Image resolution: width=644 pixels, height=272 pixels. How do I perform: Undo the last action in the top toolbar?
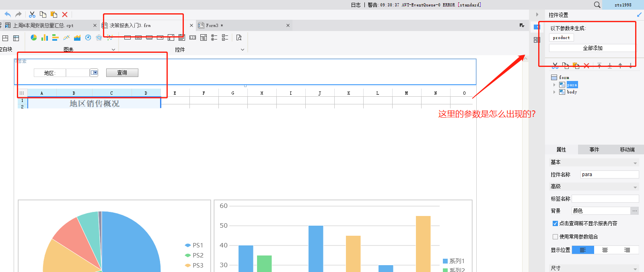[8, 15]
